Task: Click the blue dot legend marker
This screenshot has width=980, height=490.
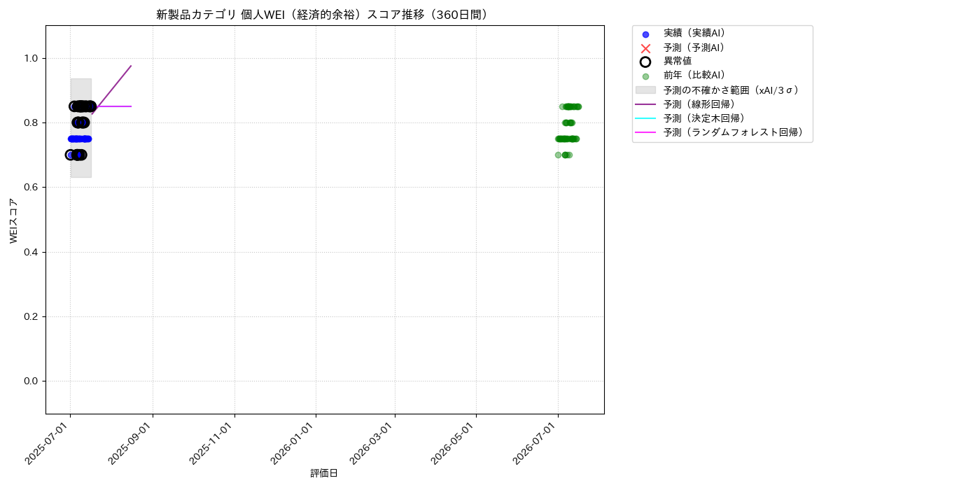Action: tap(645, 34)
